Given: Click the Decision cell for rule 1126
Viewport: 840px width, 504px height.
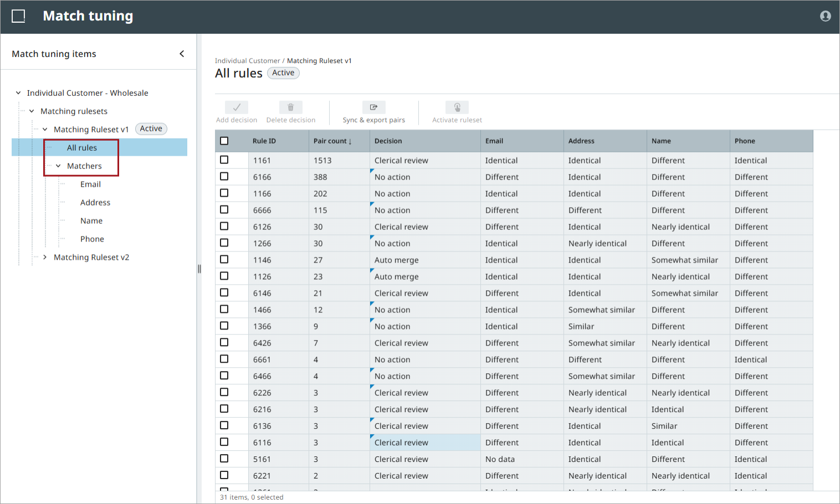Looking at the screenshot, I should [x=425, y=276].
